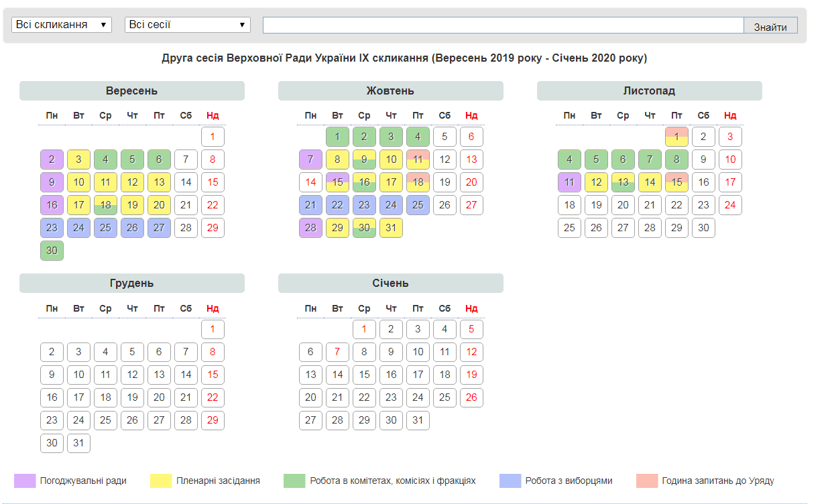Click the Година запитань до Уряду label
Screen dimensions: 830x504
tap(718, 481)
